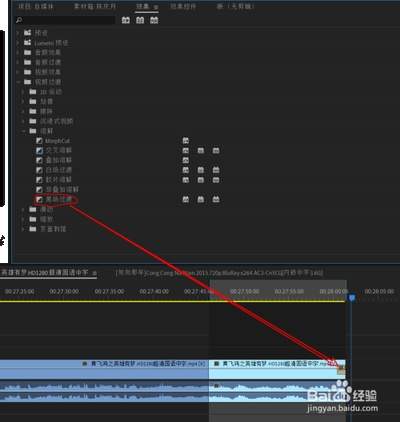Image resolution: width=400 pixels, height=422 pixels.
Task: Select the blue-highlighted transition icon under MorphCut
Action: tap(39, 150)
